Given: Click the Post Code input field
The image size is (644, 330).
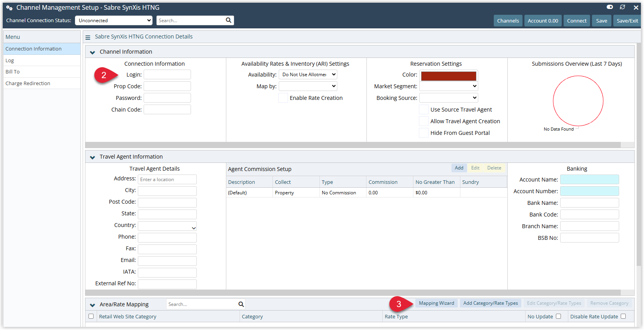Looking at the screenshot, I should click(x=167, y=203).
